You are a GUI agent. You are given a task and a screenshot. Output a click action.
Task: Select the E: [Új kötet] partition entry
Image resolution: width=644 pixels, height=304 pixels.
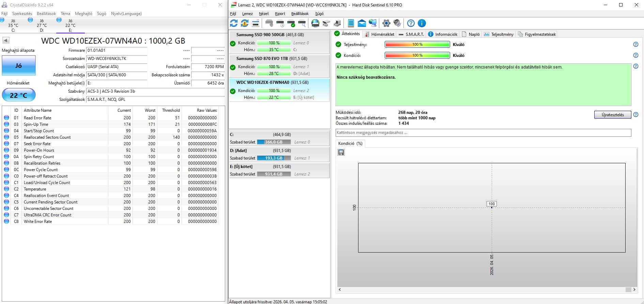coord(279,170)
